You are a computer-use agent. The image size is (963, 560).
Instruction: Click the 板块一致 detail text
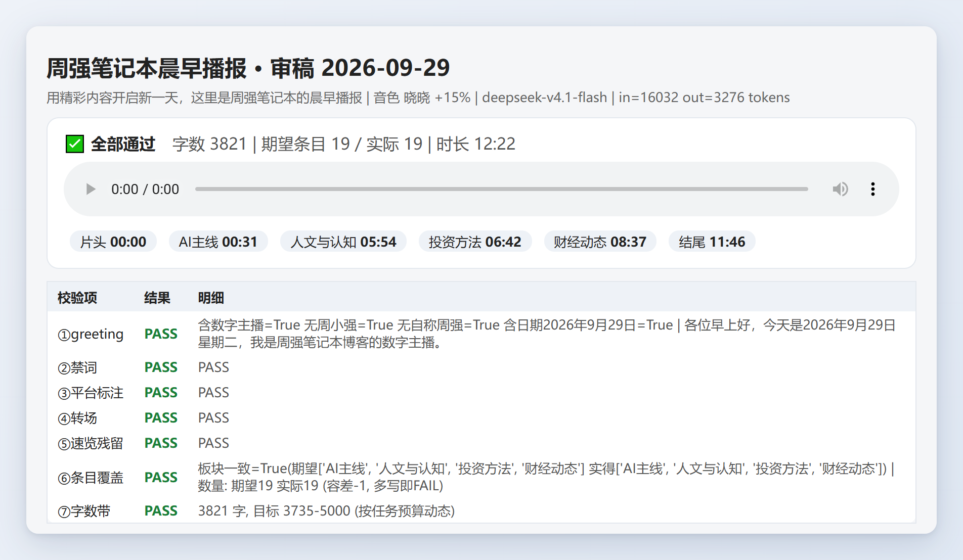pos(546,477)
